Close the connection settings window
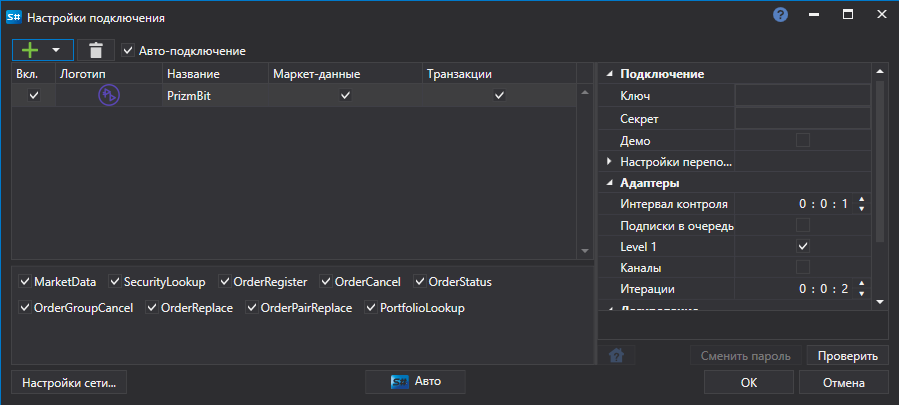This screenshot has height=405, width=899. tap(881, 15)
